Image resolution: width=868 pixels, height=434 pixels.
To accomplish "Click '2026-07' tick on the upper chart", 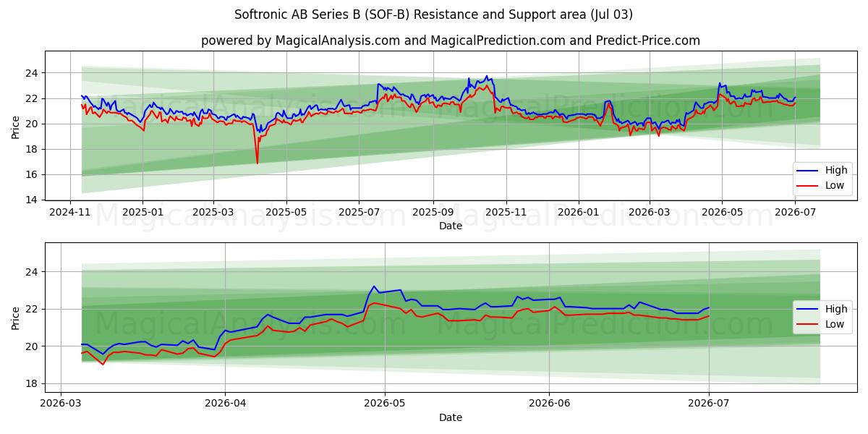I will click(795, 213).
